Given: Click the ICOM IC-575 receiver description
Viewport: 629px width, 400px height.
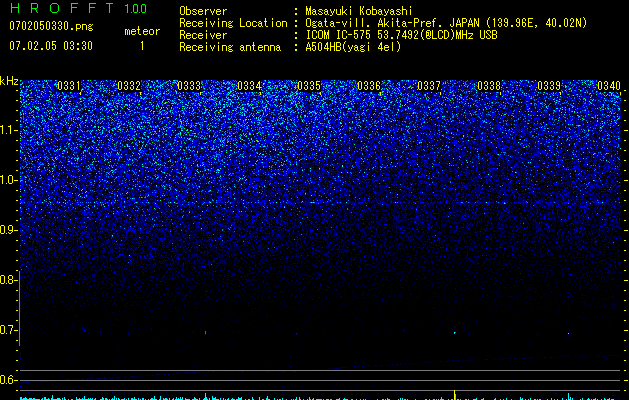Looking at the screenshot, I should pos(401,35).
